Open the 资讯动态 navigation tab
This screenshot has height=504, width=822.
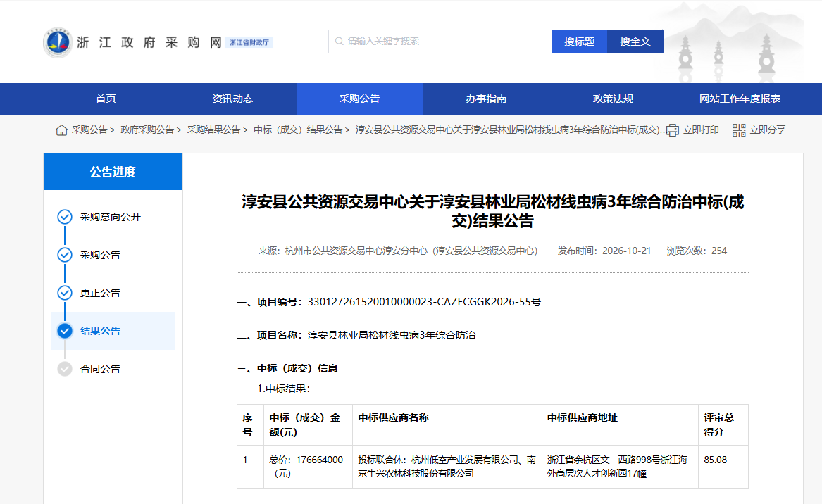(232, 99)
